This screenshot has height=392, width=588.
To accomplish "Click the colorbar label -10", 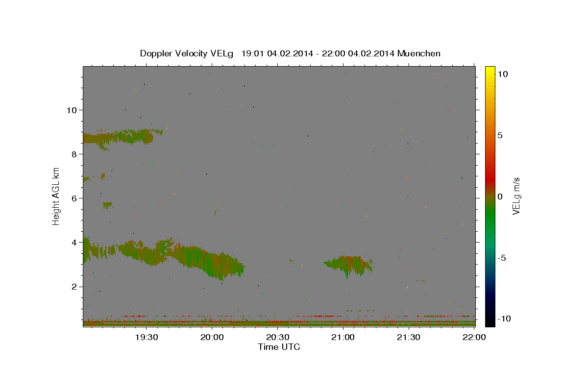I will 505,318.
